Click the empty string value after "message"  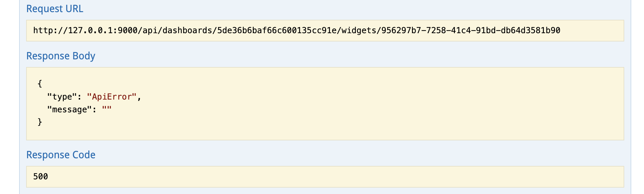[x=107, y=109]
